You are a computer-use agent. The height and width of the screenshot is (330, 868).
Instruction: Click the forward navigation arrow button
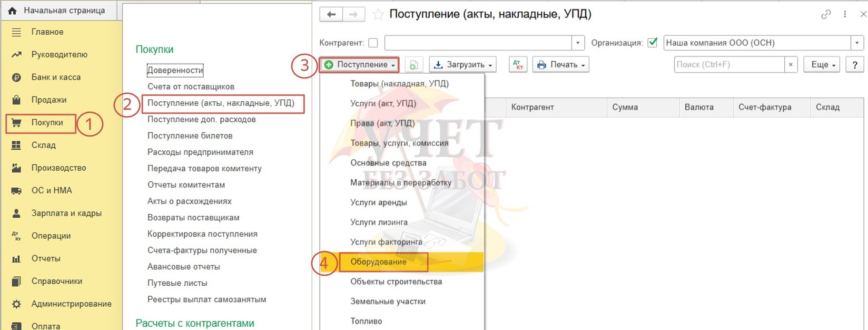tap(353, 14)
